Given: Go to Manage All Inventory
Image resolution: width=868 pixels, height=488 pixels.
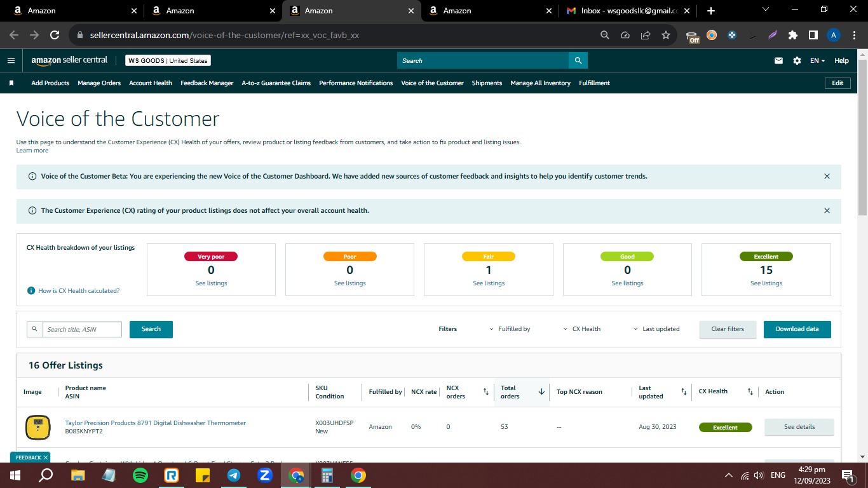Looking at the screenshot, I should click(541, 83).
